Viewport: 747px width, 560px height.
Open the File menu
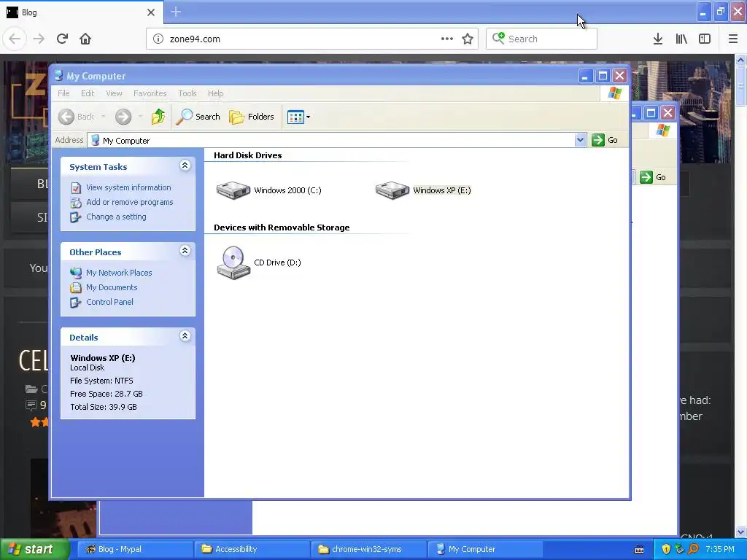tap(63, 93)
